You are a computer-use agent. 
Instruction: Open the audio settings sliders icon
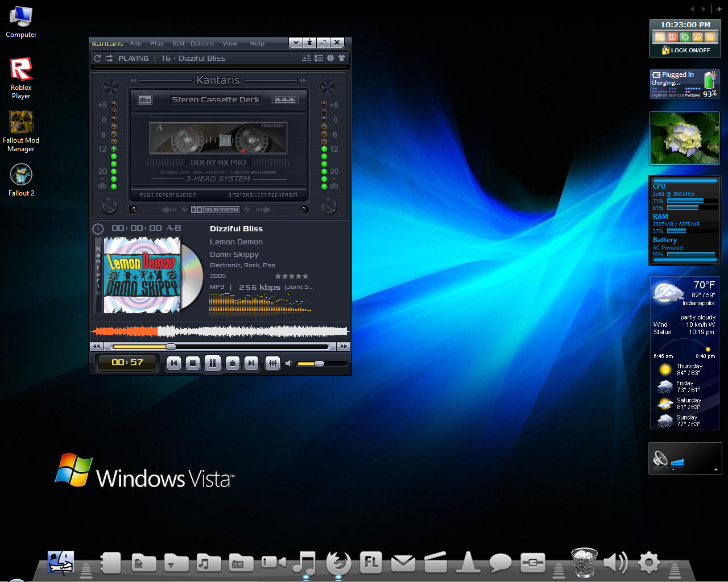[x=306, y=58]
